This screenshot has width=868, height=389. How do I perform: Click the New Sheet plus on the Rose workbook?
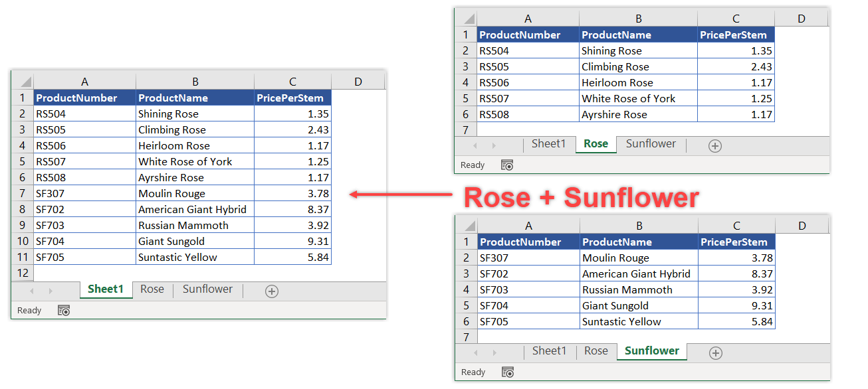click(715, 145)
